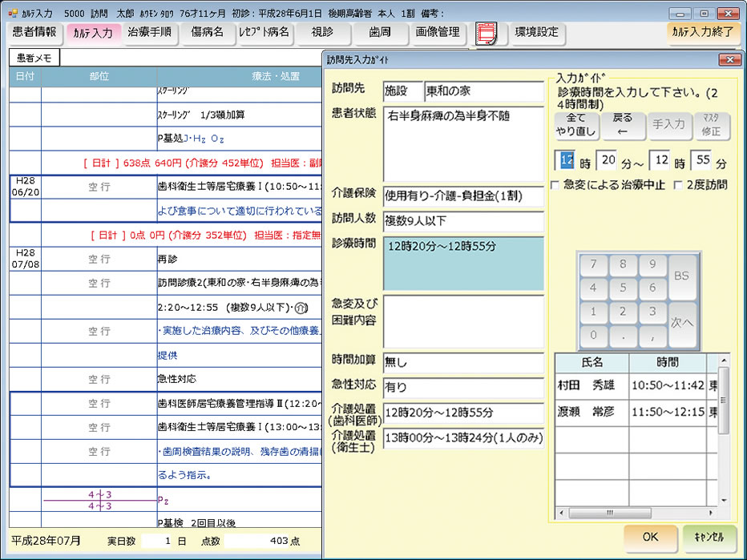Check the 2度訪問 checkbox
The image size is (747, 560).
[x=678, y=185]
